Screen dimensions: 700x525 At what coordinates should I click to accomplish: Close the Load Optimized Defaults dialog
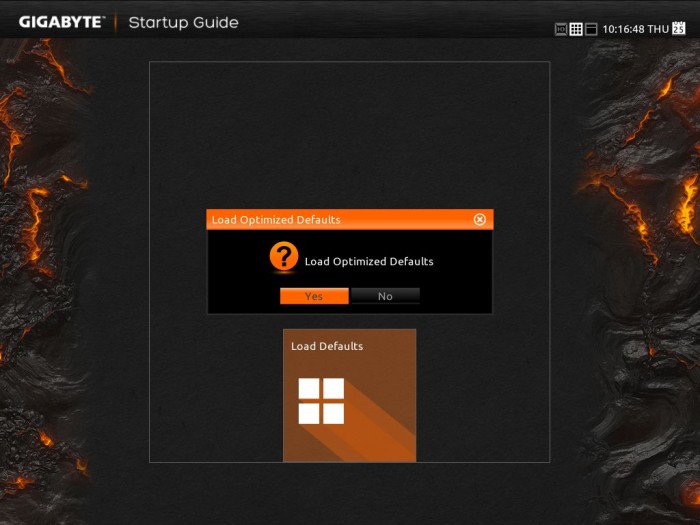click(x=479, y=219)
